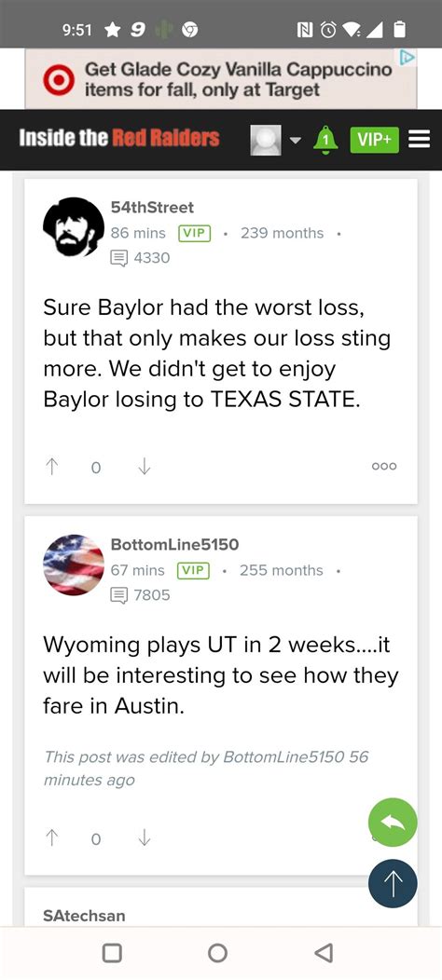Downvote BottomLine5150's post
Viewport: 442px width, 980px height.
tap(144, 837)
